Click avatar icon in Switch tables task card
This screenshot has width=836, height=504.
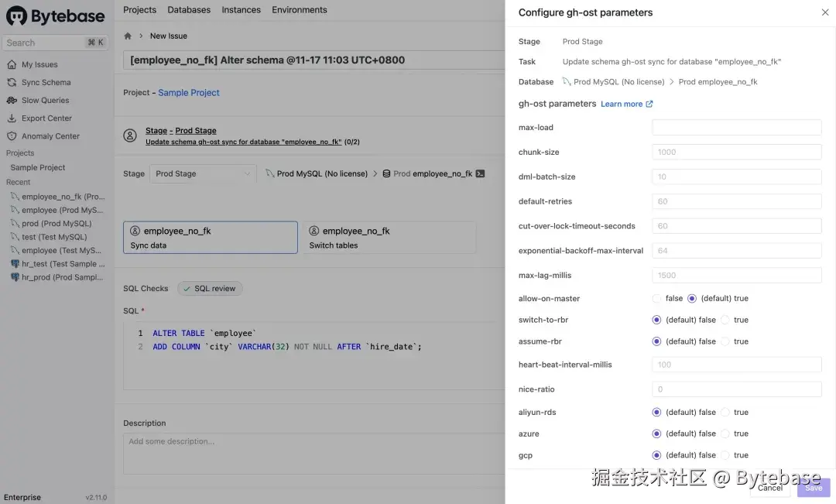tap(314, 231)
